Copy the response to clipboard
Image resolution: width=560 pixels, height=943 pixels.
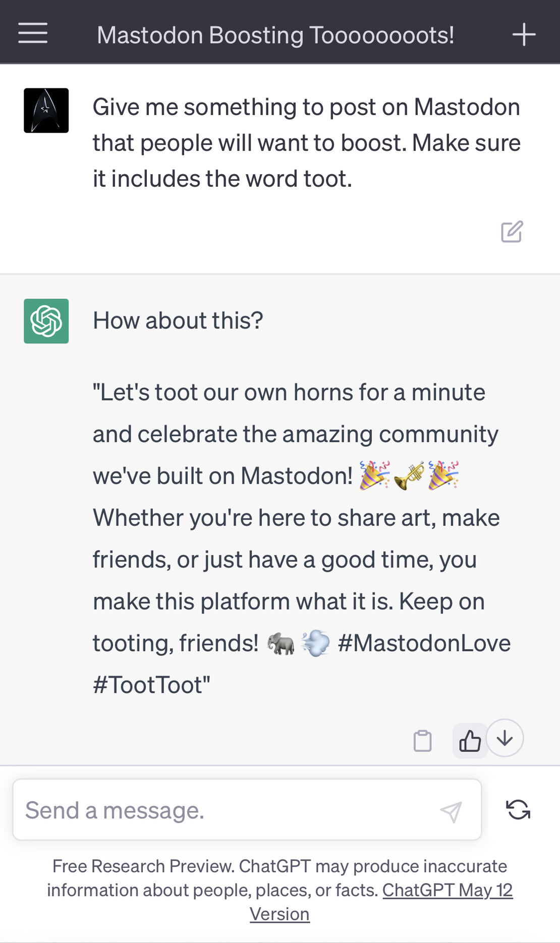pyautogui.click(x=422, y=741)
